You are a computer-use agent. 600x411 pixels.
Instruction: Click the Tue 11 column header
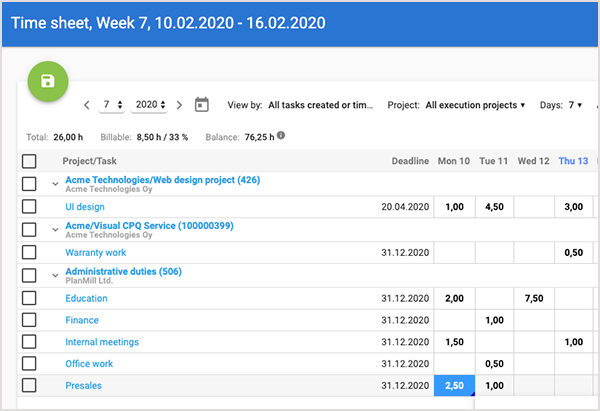point(494,161)
